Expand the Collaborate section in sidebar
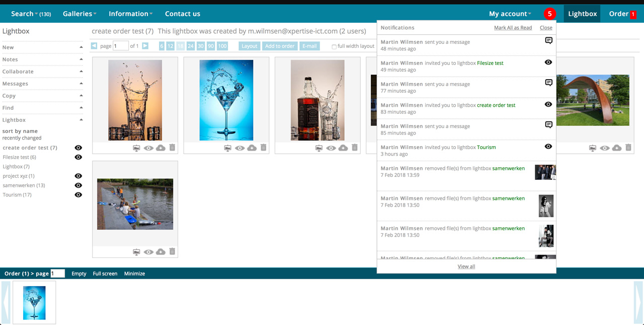Viewport: 644px width, 325px height. point(43,72)
